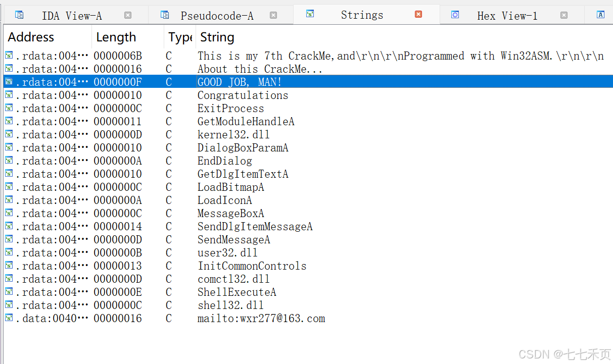Viewport: 613px width, 364px height.
Task: Click string icon of shell32.dll row
Action: pos(9,304)
